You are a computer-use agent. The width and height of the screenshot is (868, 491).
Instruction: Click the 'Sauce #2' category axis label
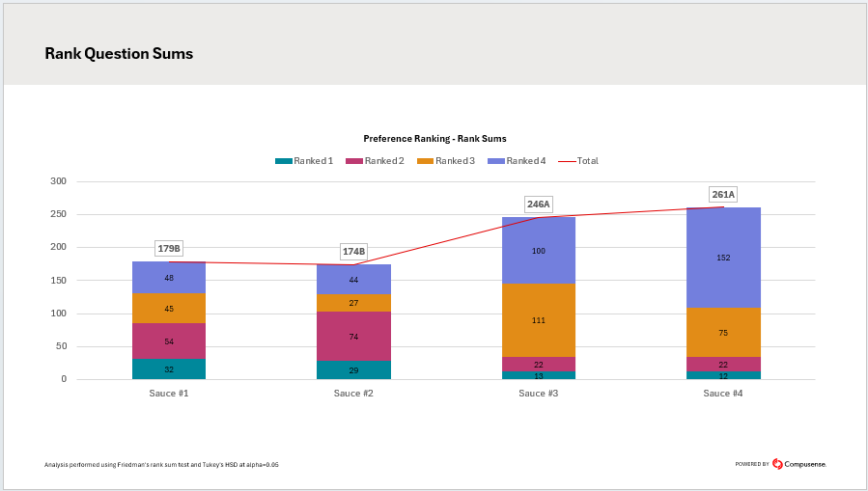click(x=353, y=394)
